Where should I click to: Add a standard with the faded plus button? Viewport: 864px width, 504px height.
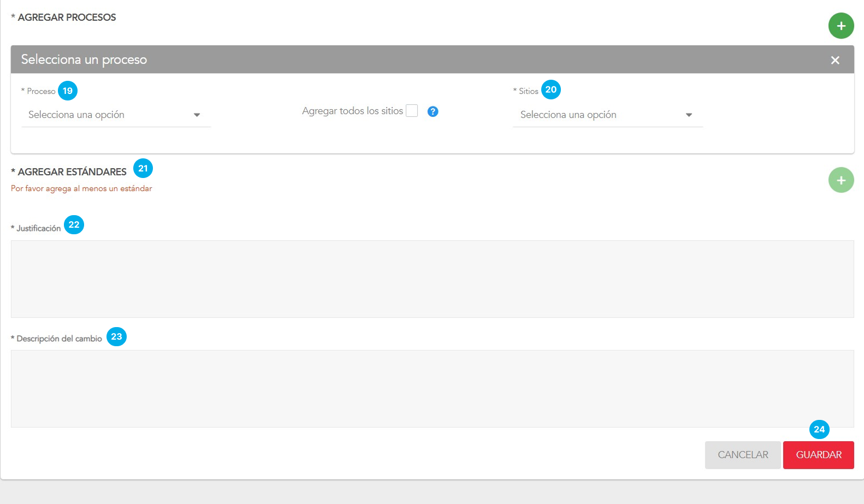pos(841,180)
